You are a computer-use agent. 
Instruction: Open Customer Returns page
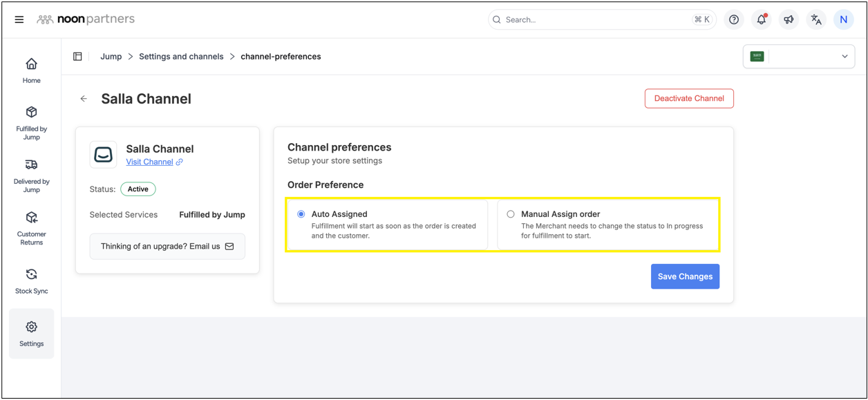(31, 228)
